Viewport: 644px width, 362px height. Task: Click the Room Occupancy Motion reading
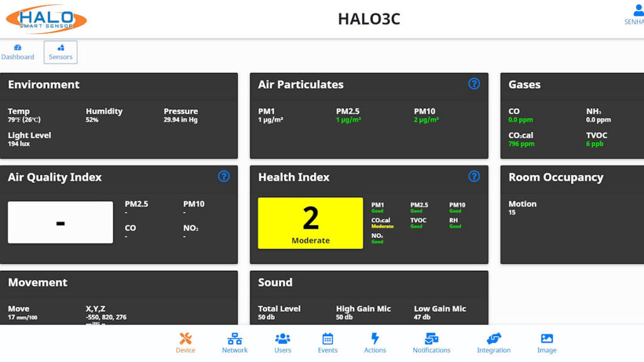click(x=522, y=208)
